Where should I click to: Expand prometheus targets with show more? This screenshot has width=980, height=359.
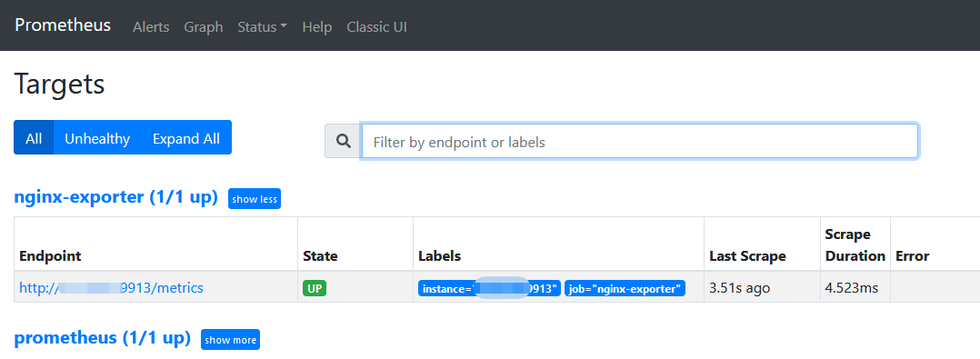coord(230,339)
